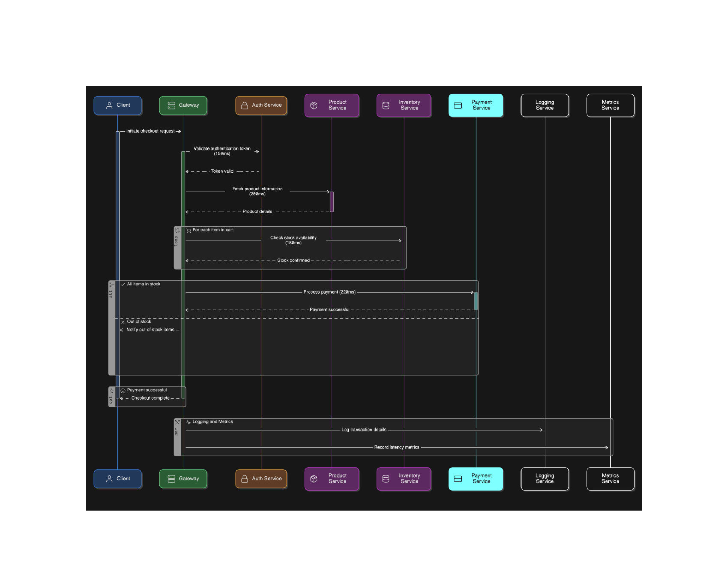Viewport: 728px width, 562px height.
Task: Click the icon atop the opt frame tab
Action: click(112, 391)
